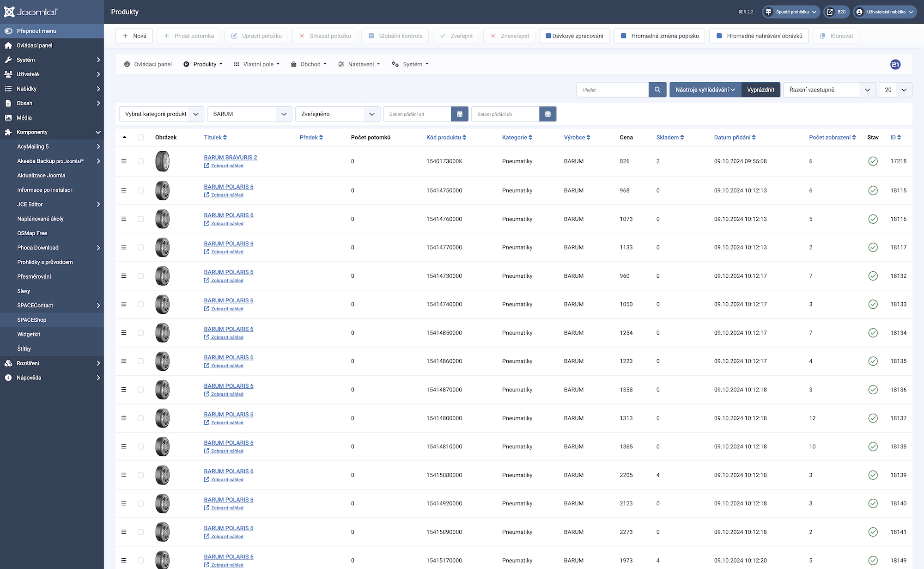The image size is (924, 569).
Task: Open the Vybrat kategorii produktu dropdown
Action: (x=162, y=114)
